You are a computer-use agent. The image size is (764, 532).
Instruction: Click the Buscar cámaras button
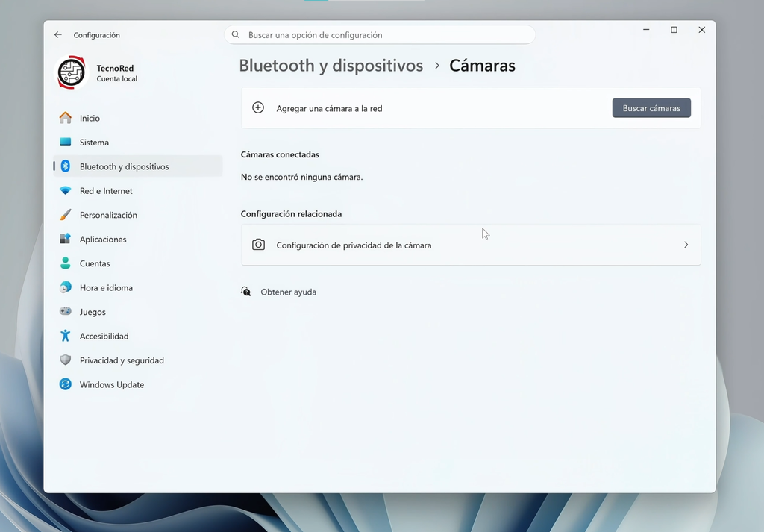pyautogui.click(x=651, y=108)
